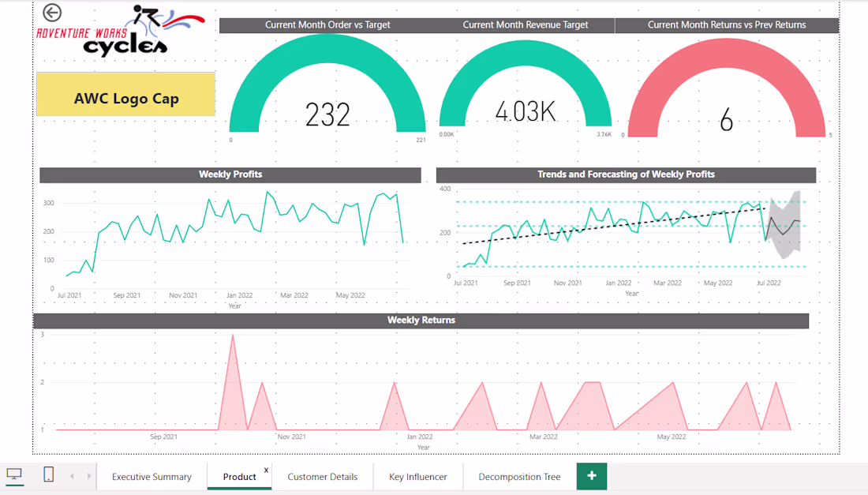Click the Adventure Works Cycles logo
This screenshot has height=495, width=868.
pos(122,31)
